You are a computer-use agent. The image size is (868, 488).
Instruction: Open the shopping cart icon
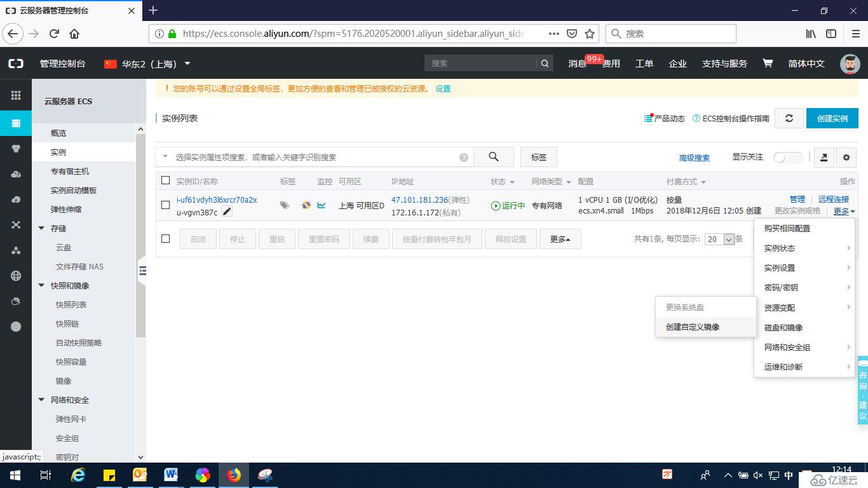(768, 64)
